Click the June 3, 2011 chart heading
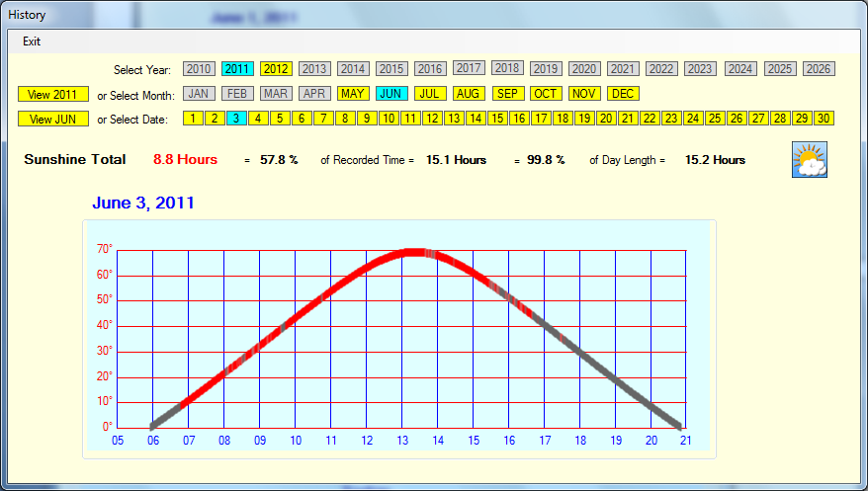Image resolution: width=868 pixels, height=491 pixels. click(143, 203)
